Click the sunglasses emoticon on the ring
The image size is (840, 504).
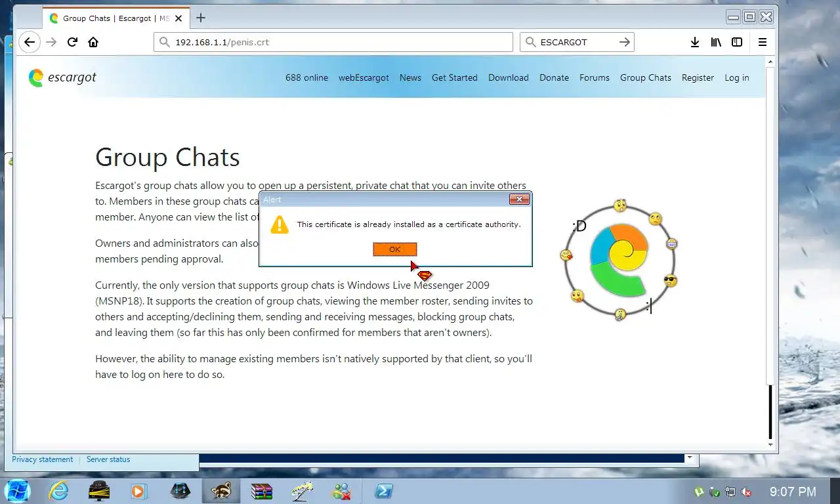(670, 281)
